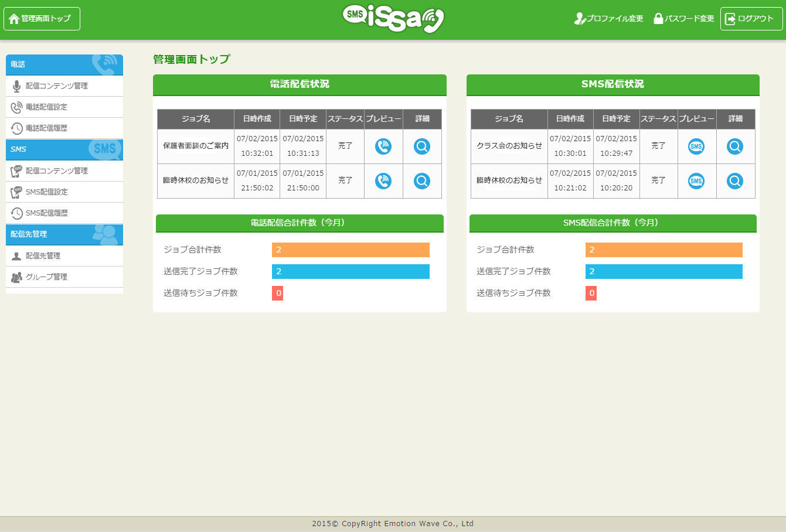Click the SMS配信履歴 clock icon
This screenshot has width=786, height=532.
(x=16, y=213)
